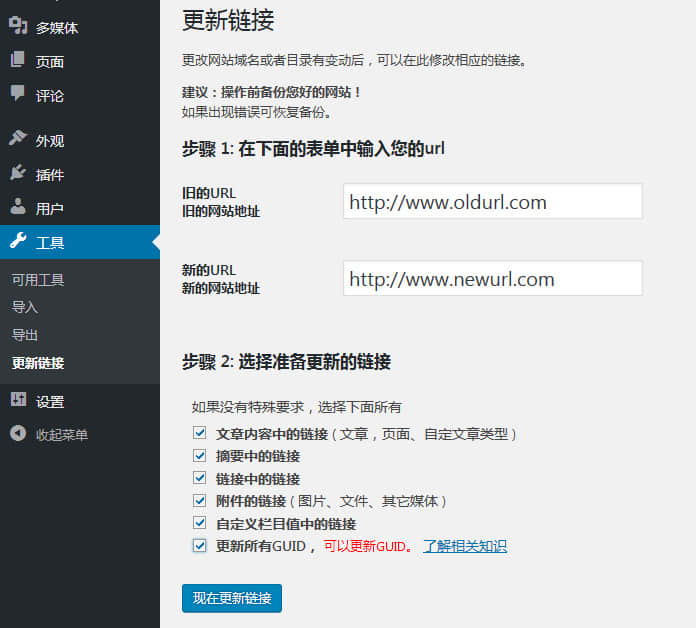This screenshot has width=696, height=628.
Task: Click the red 可以更新GUID text
Action: coord(368,546)
